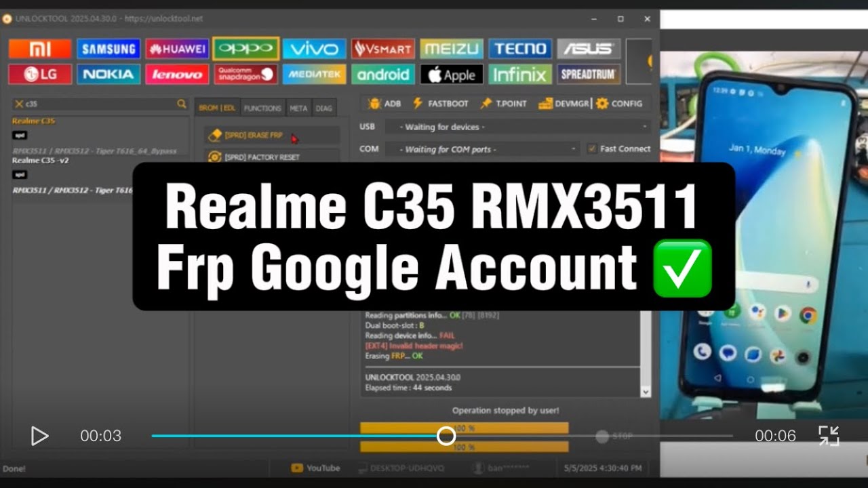Screen dimensions: 868x488
Task: Select the Nokia brand tile
Action: pos(108,74)
